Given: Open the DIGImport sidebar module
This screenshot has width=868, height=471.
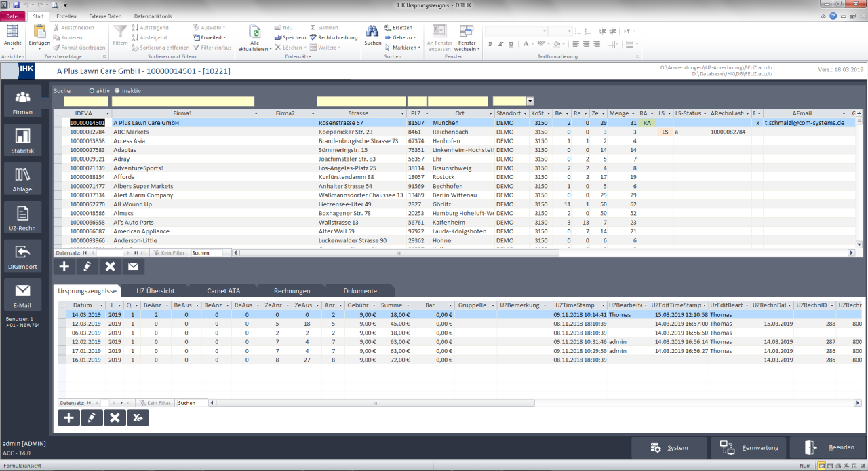Looking at the screenshot, I should click(x=23, y=257).
